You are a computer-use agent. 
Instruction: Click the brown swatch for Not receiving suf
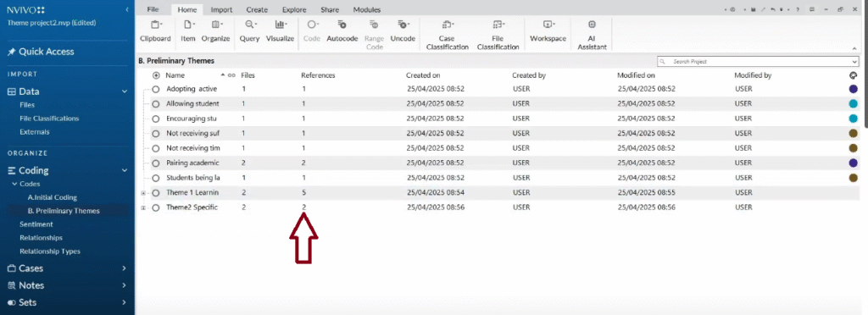[853, 133]
